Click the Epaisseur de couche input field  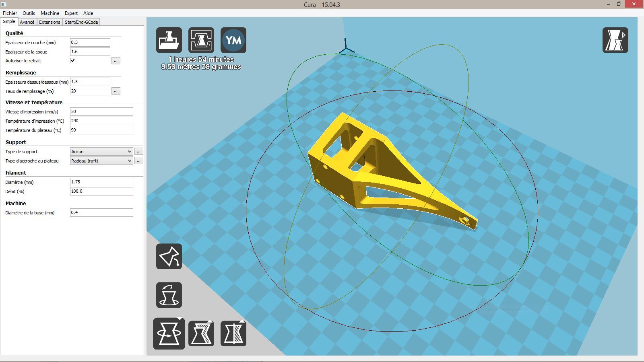90,42
